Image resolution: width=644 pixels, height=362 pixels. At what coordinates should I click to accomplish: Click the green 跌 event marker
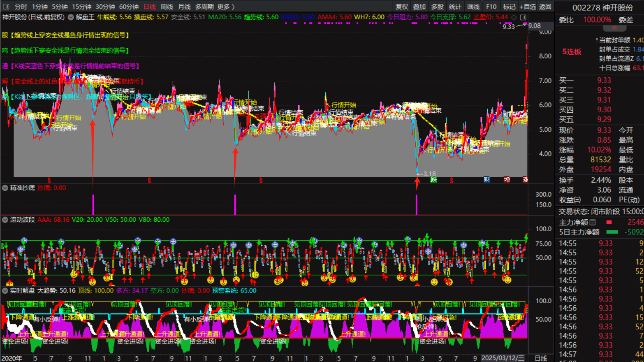433,180
